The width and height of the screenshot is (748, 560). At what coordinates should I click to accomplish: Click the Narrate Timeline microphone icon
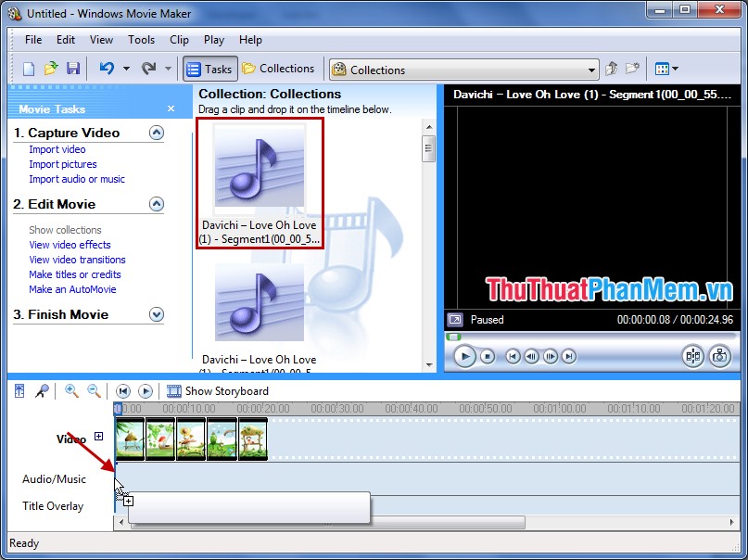click(x=40, y=390)
